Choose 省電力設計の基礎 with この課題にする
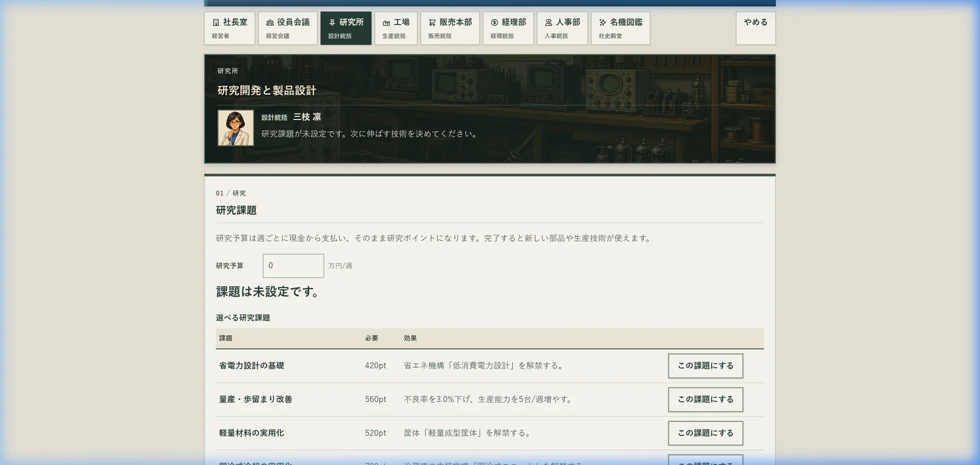980x465 pixels. coord(706,366)
